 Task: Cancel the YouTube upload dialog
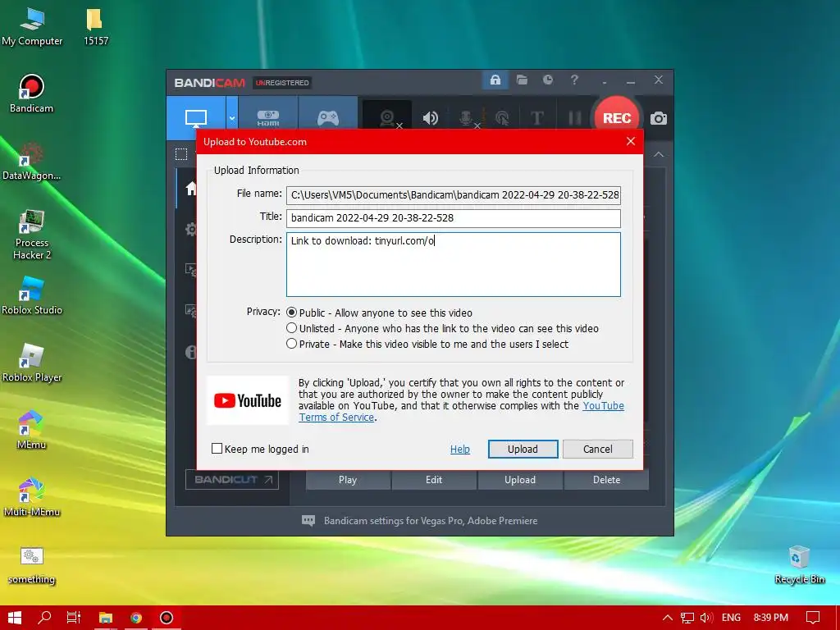tap(598, 449)
